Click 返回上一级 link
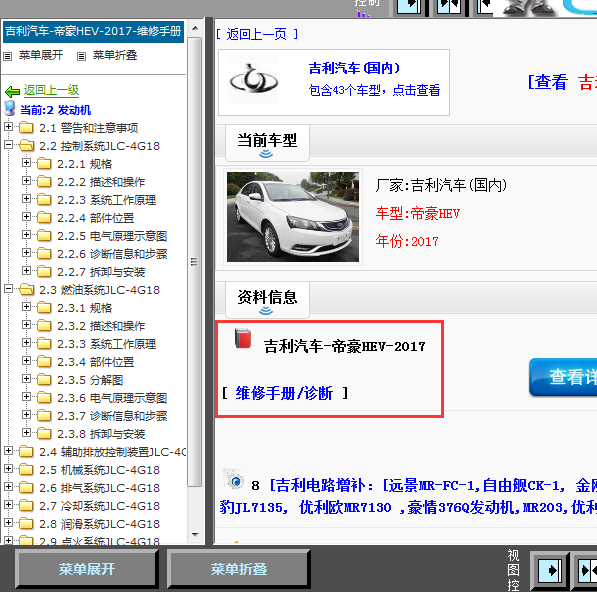Viewport: 597px width, 592px height. point(51,90)
